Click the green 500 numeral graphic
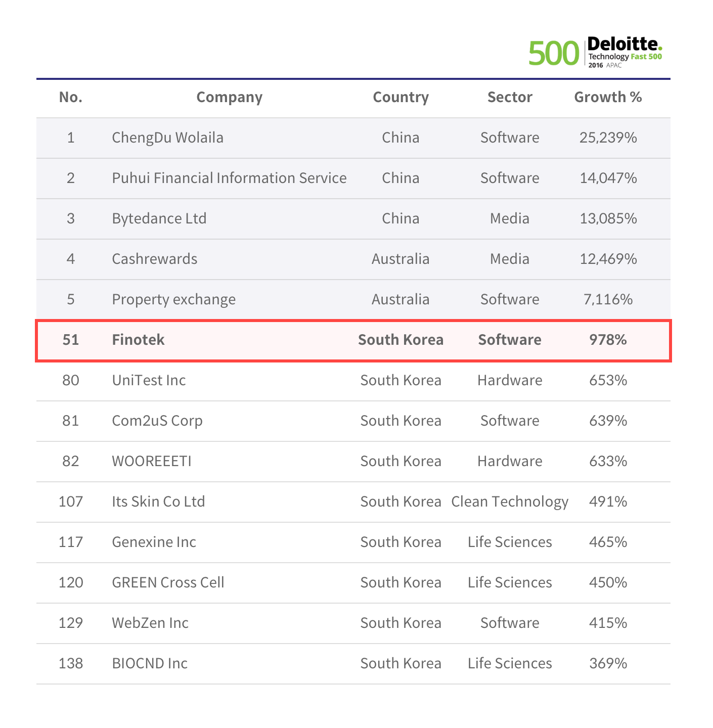 tap(554, 54)
